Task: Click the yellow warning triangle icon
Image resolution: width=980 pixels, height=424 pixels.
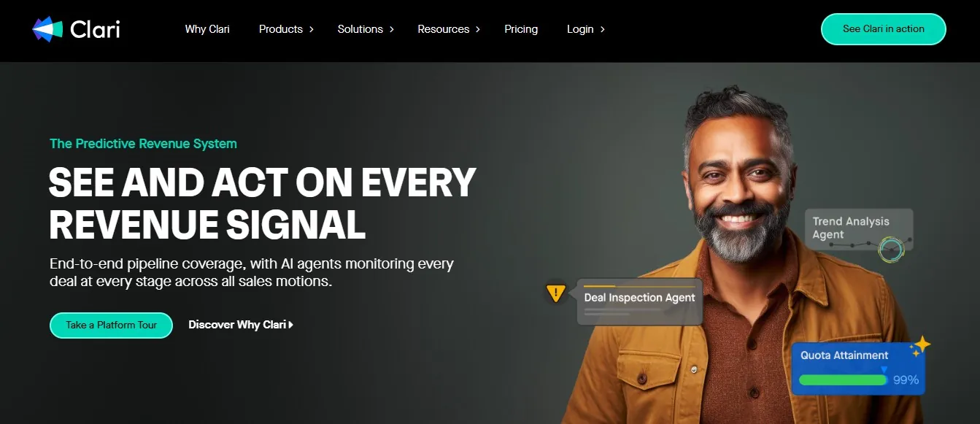Action: click(556, 294)
